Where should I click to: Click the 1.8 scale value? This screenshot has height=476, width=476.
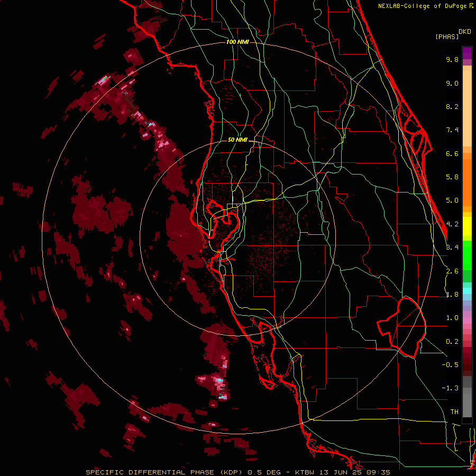[x=452, y=295]
